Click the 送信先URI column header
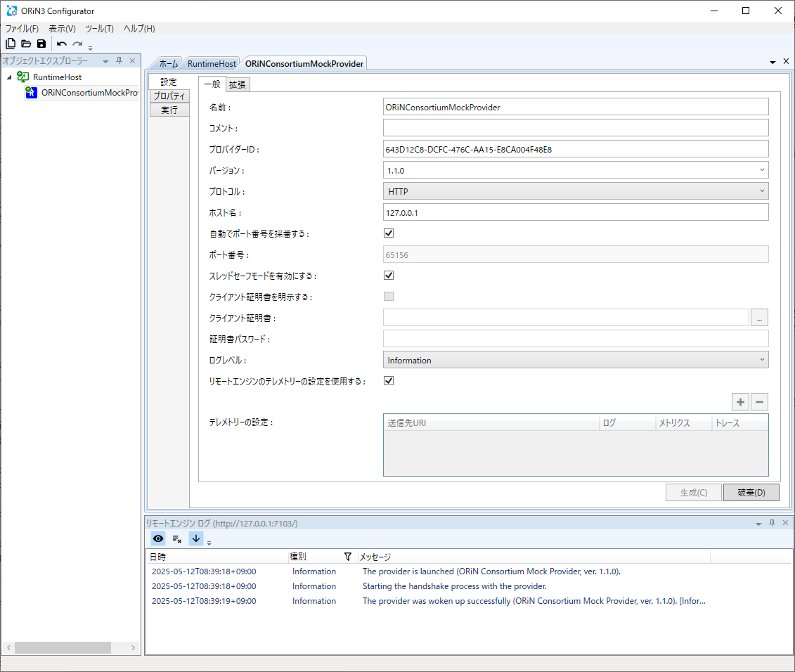This screenshot has width=795, height=672. point(491,423)
